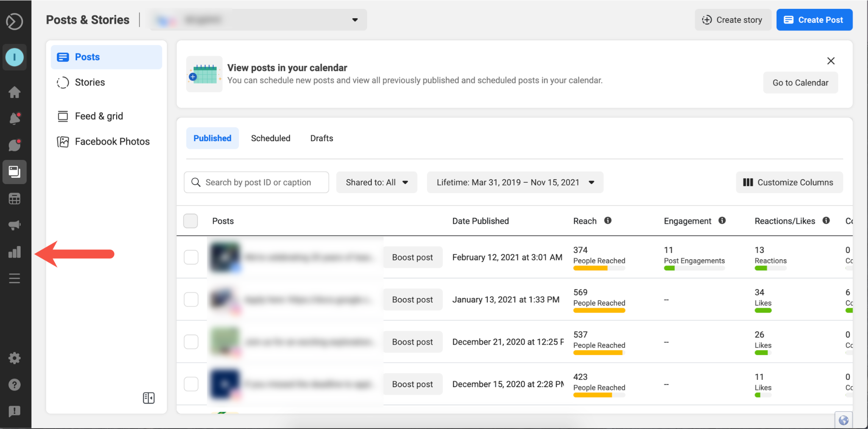Screen dimensions: 868x429
Task: Select Facebook Photos in left menu
Action: [x=106, y=141]
